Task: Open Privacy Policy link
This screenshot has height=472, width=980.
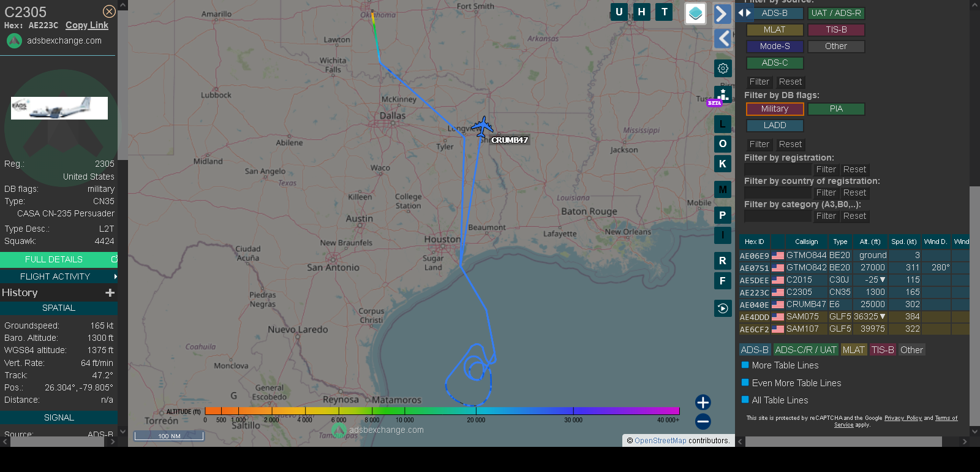Action: tap(903, 418)
